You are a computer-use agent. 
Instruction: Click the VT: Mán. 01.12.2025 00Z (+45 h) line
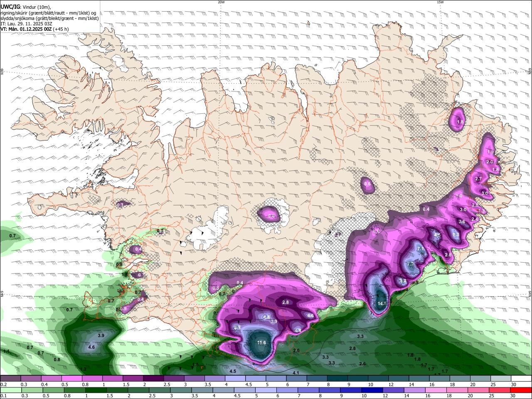pos(35,29)
